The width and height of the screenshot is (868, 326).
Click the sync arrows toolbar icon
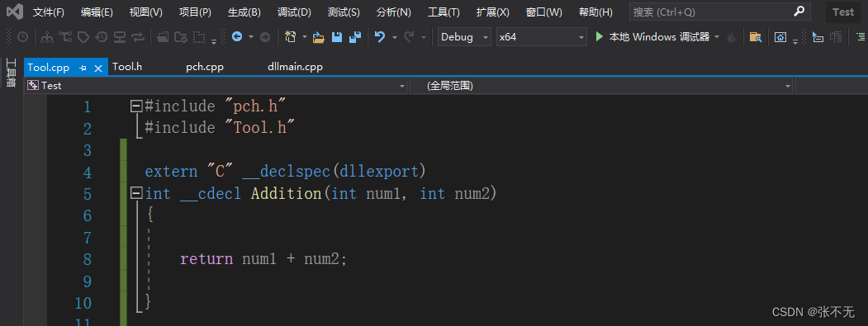pos(138,37)
